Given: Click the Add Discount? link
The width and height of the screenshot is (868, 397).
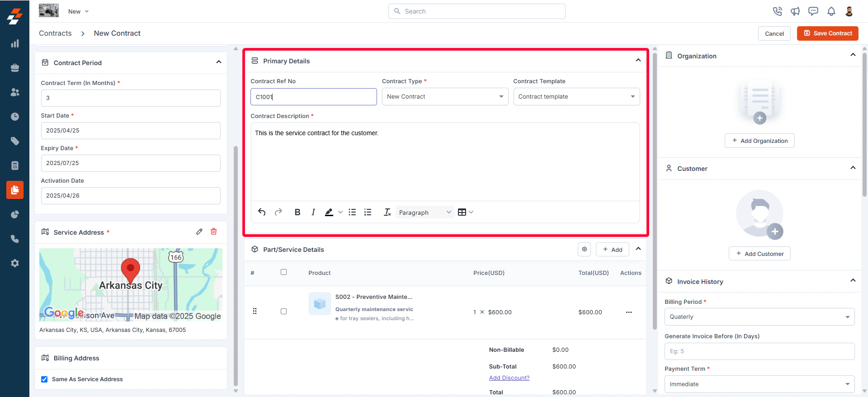Looking at the screenshot, I should 509,378.
